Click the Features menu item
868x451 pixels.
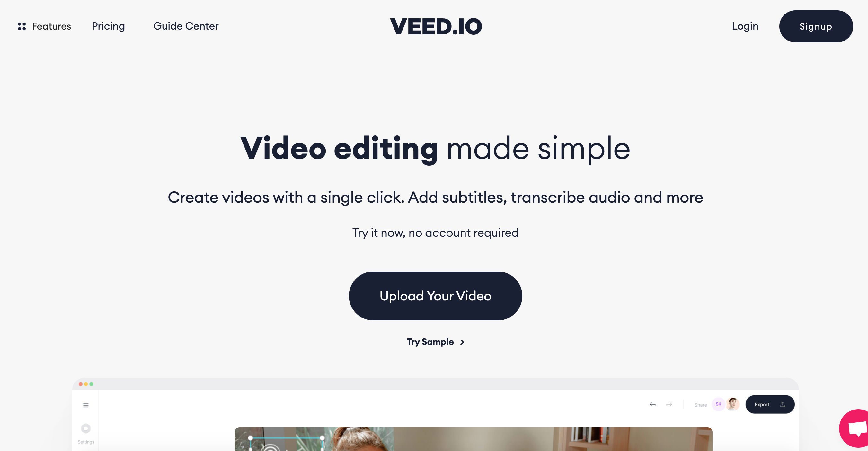point(52,26)
